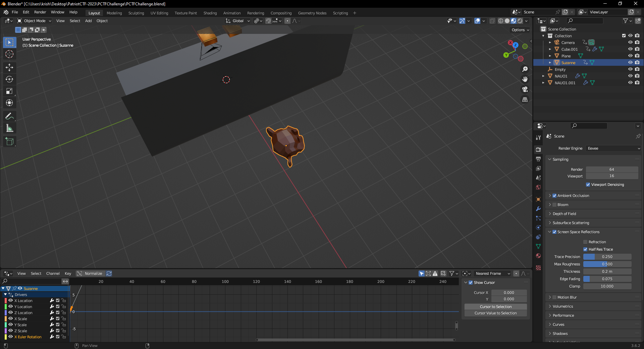Viewport: 644px width, 349px height.
Task: Open the Render menu
Action: click(x=40, y=12)
